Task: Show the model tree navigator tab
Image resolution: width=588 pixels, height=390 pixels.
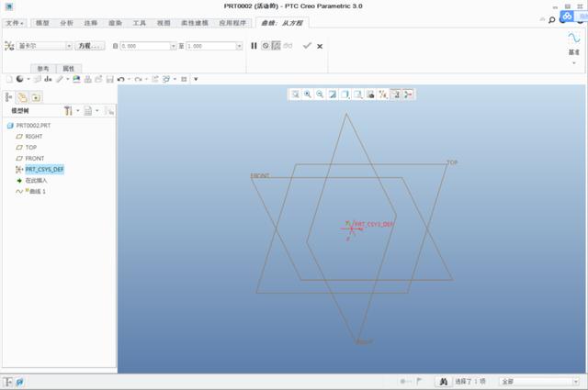Action: pyautogui.click(x=8, y=97)
